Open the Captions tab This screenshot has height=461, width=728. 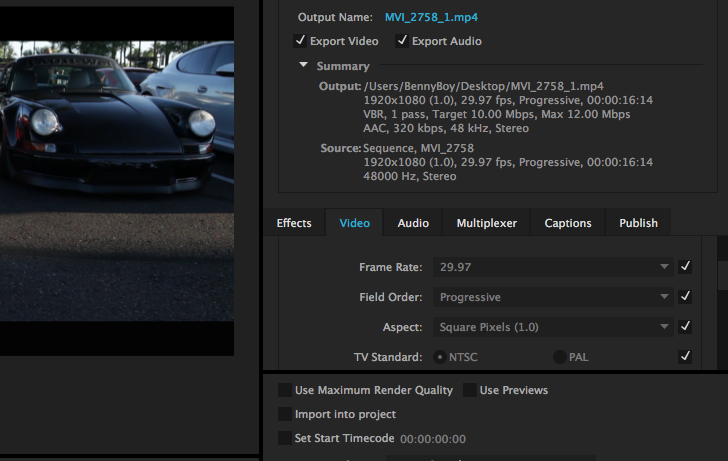pos(567,223)
